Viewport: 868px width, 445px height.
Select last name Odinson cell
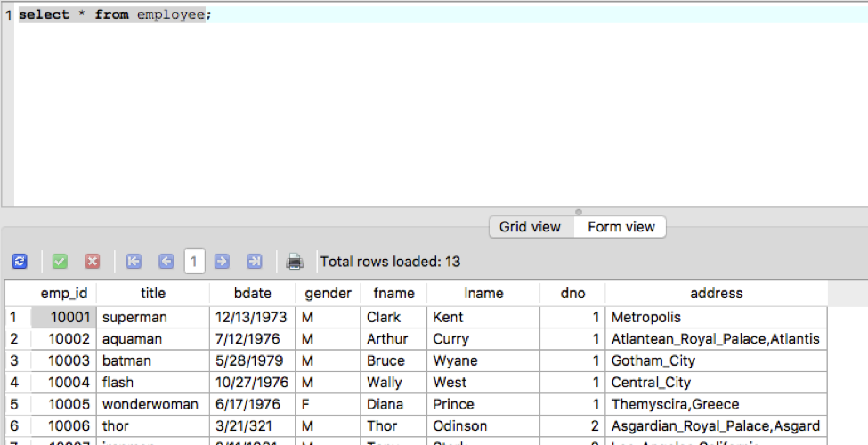click(483, 425)
